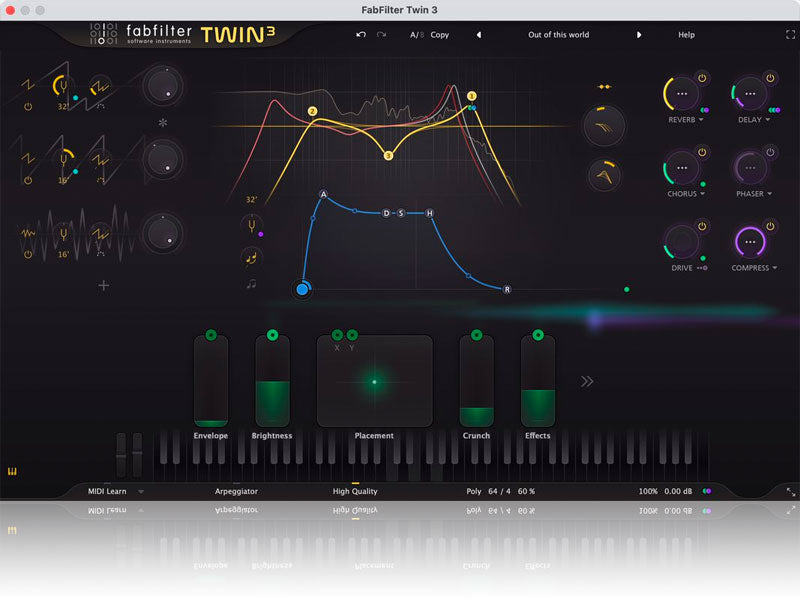Screen dimensions: 800x601
Task: Toggle Compress power button
Action: tap(770, 226)
